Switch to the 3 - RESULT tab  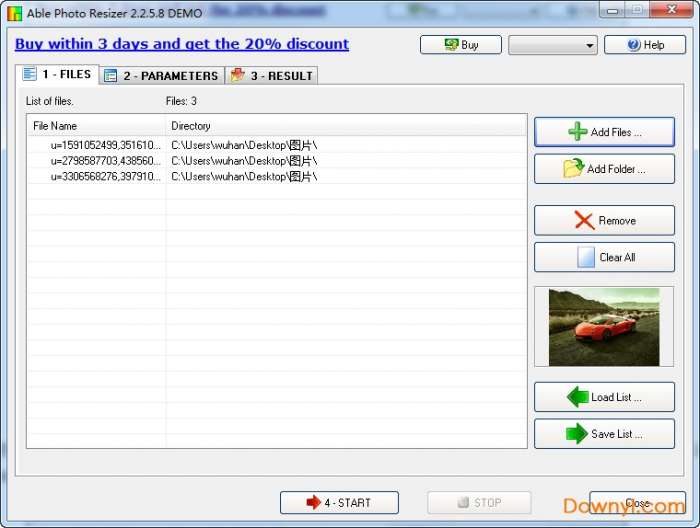[x=271, y=76]
